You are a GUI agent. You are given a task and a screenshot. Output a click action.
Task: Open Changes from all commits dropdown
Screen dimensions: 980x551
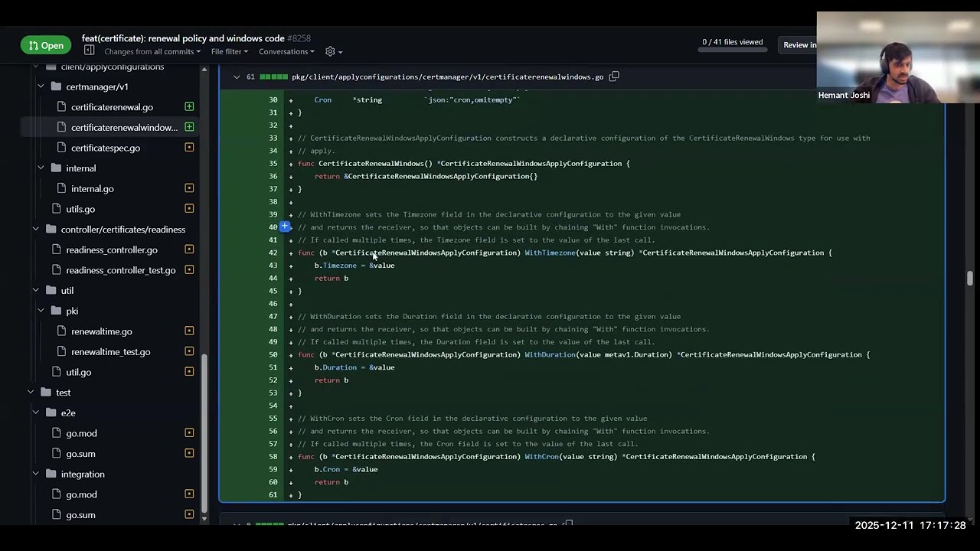tap(152, 51)
